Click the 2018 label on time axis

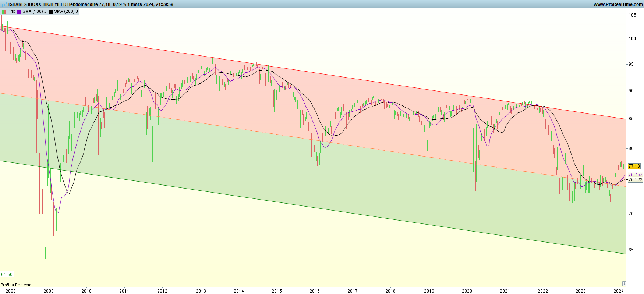click(390, 291)
